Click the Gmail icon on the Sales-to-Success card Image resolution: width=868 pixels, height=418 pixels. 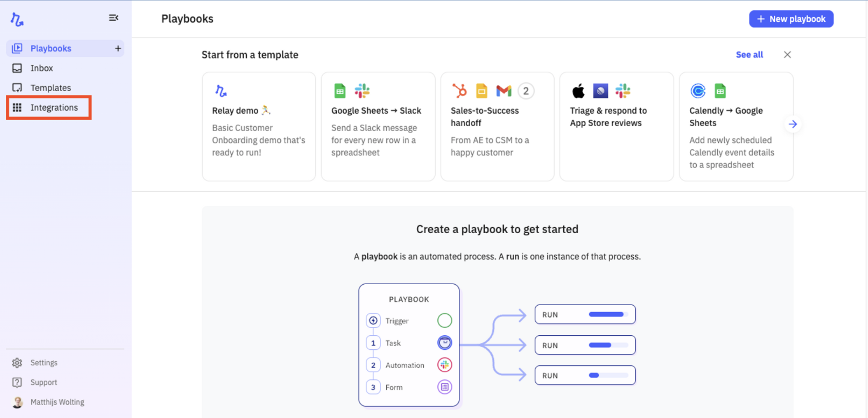tap(503, 91)
